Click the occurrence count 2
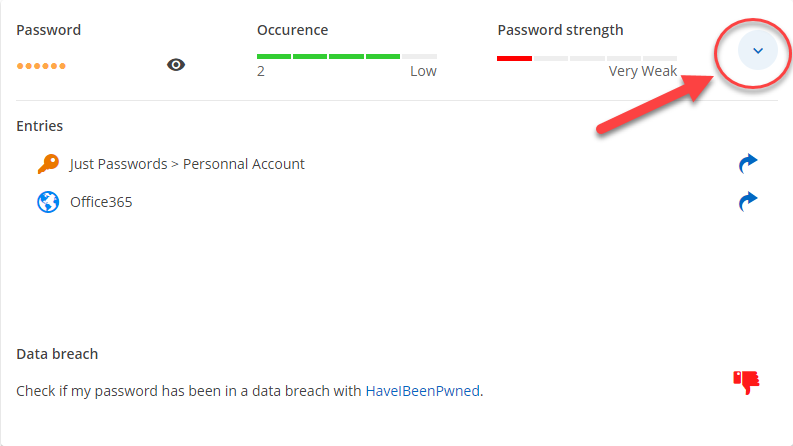The image size is (793, 446). [x=261, y=72]
